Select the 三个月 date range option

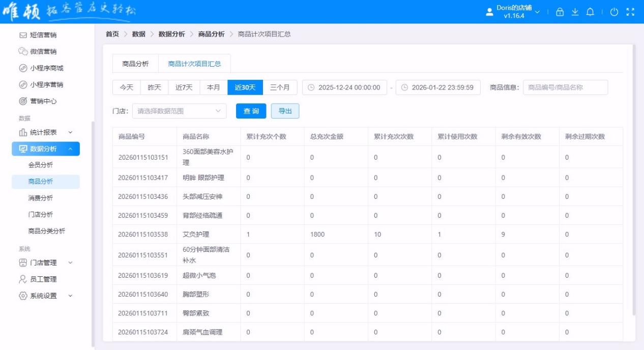click(280, 87)
